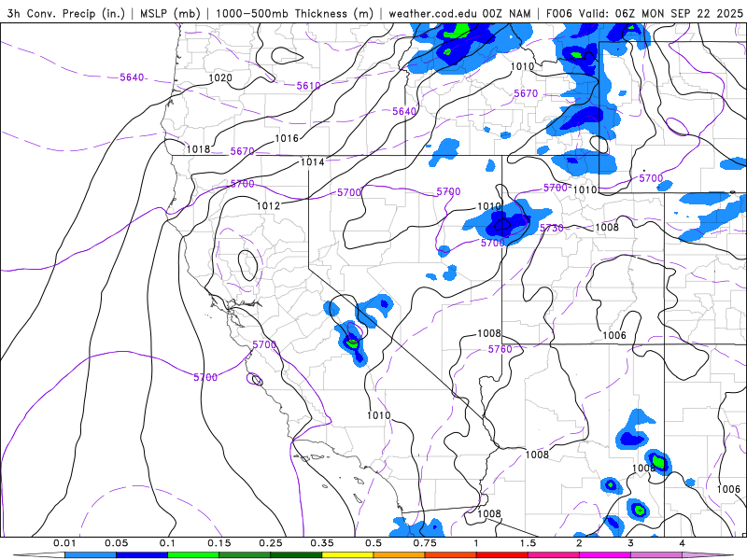
Task: Click the "F006 Valid: 06Z MON SEP 22 2025" text
Action: click(644, 13)
